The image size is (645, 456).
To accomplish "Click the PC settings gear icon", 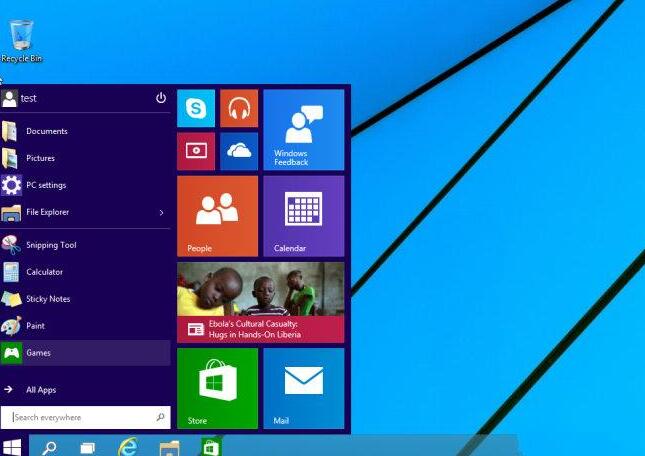I will [x=11, y=185].
